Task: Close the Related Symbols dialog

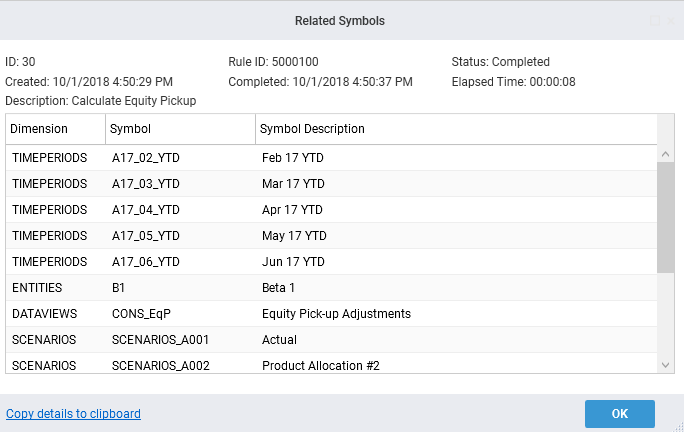Action: (672, 20)
